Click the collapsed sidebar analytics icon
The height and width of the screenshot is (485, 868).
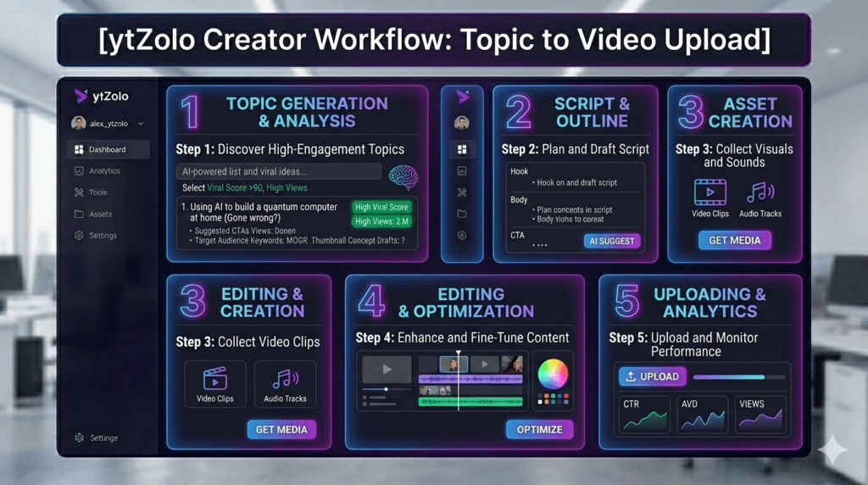pyautogui.click(x=462, y=171)
